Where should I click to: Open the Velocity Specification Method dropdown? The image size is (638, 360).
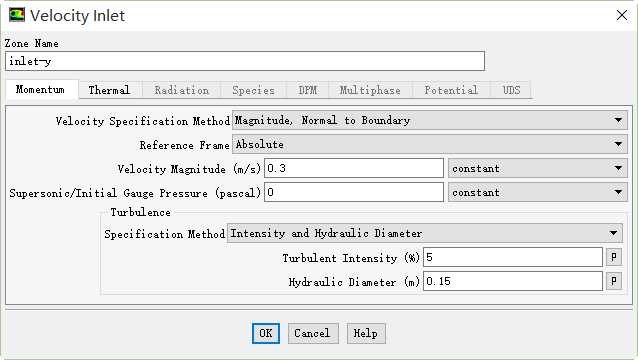tap(429, 120)
